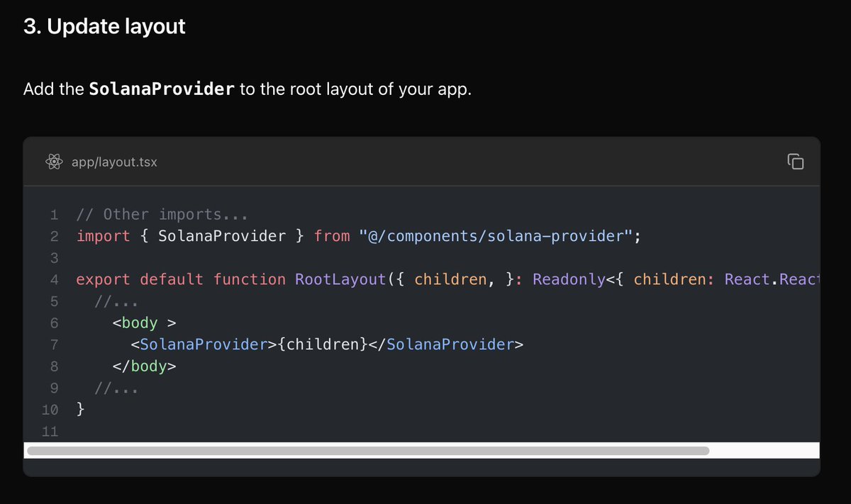Click the RootLayout function name
Image resolution: width=851 pixels, height=504 pixels.
[341, 279]
